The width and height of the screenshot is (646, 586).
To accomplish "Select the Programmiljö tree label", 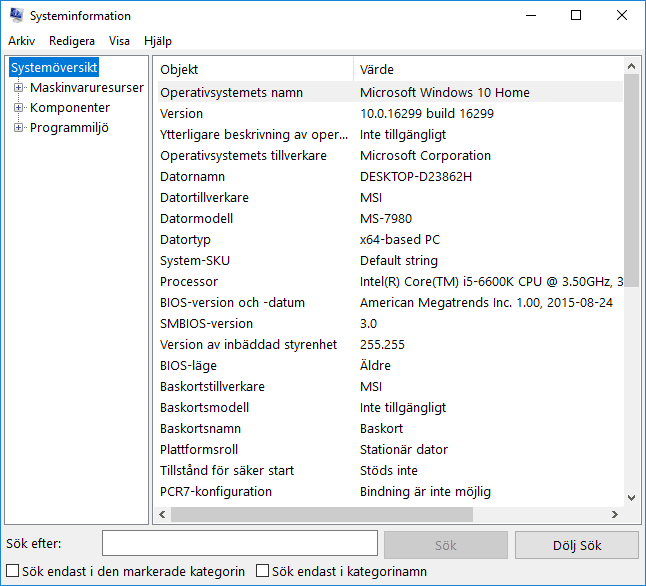I will (69, 128).
